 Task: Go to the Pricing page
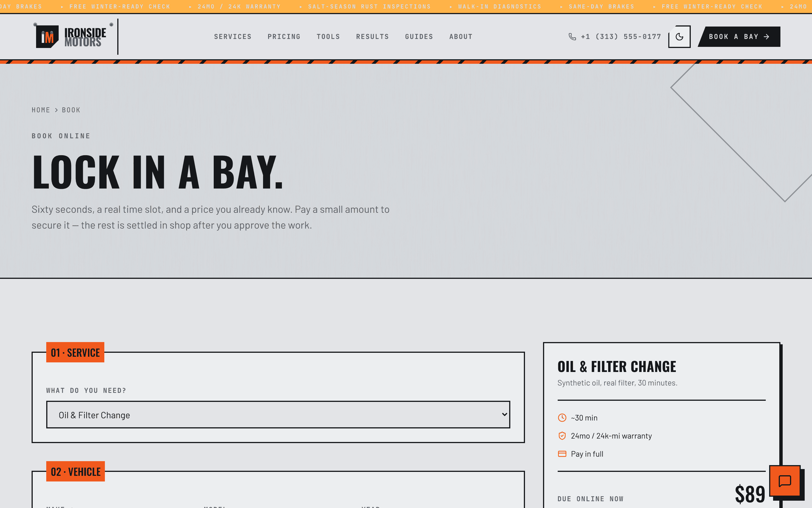coord(284,37)
